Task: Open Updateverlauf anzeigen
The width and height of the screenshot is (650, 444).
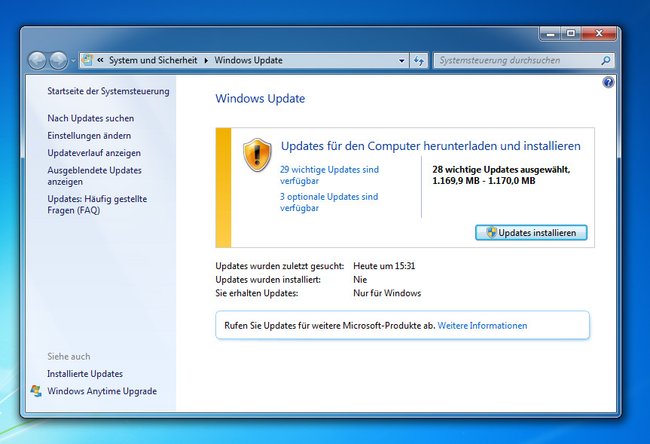Action: pyautogui.click(x=94, y=153)
